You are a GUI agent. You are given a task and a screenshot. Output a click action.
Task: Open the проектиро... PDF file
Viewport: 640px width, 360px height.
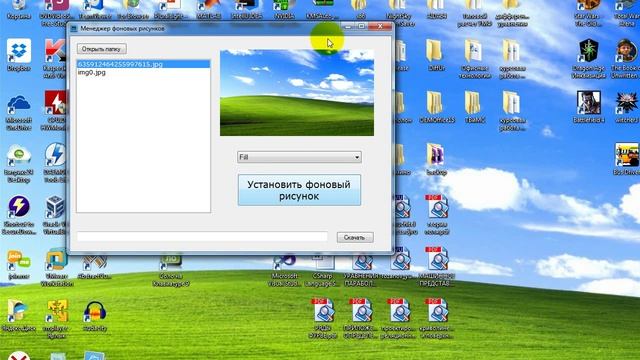pyautogui.click(x=398, y=318)
